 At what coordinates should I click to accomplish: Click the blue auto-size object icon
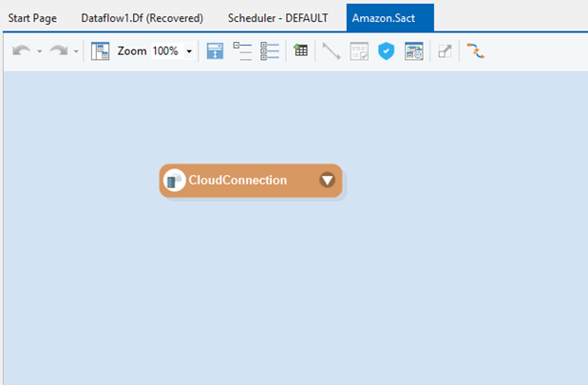point(216,51)
